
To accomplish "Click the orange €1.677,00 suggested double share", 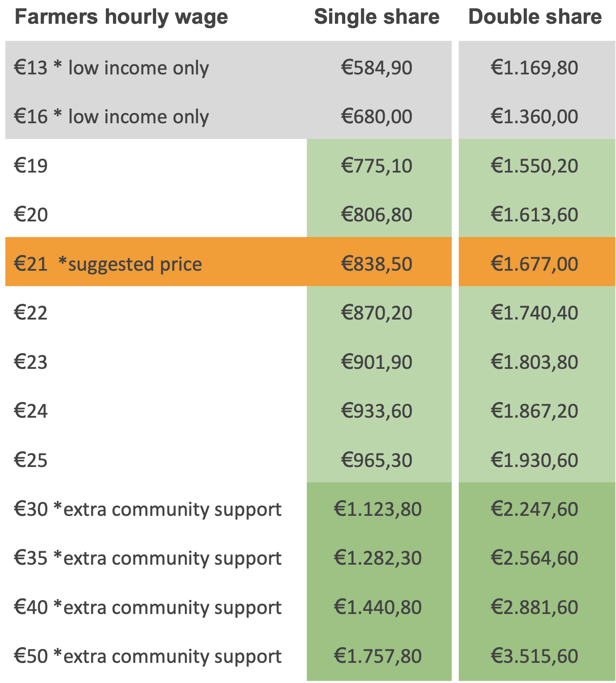I will pos(534,264).
